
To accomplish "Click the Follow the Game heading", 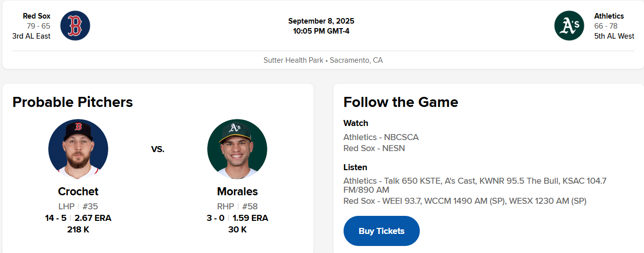I will (401, 102).
